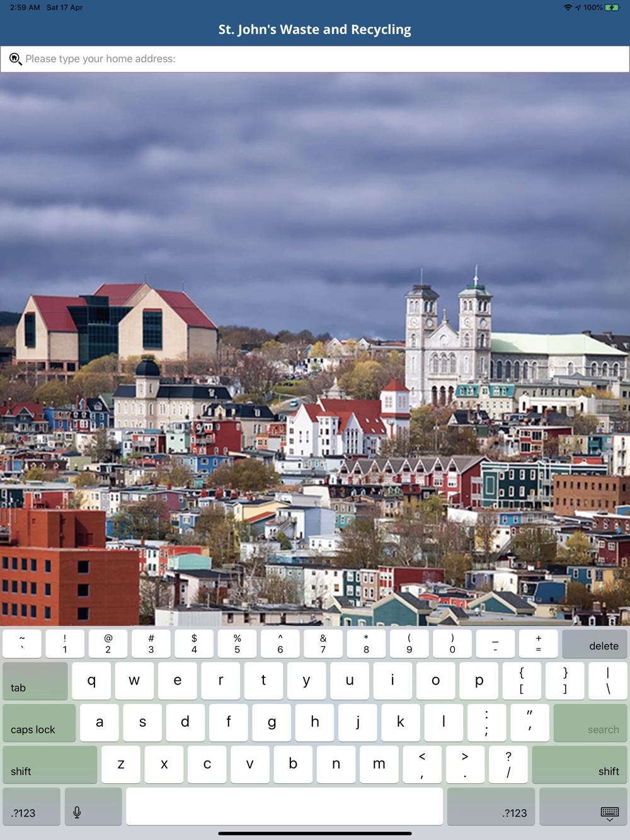
Task: Tap the backslash pipe key
Action: 608,681
